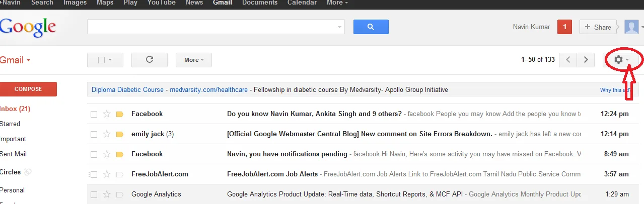Open Inbox (21) folder
The image size is (644, 204).
pos(15,109)
